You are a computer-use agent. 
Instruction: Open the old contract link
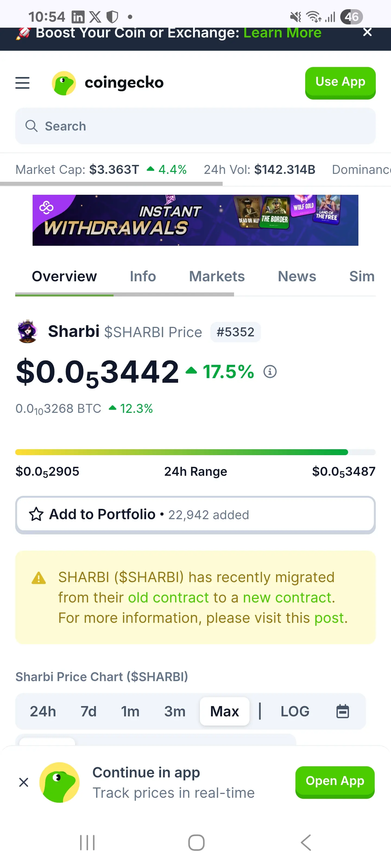coord(168,598)
